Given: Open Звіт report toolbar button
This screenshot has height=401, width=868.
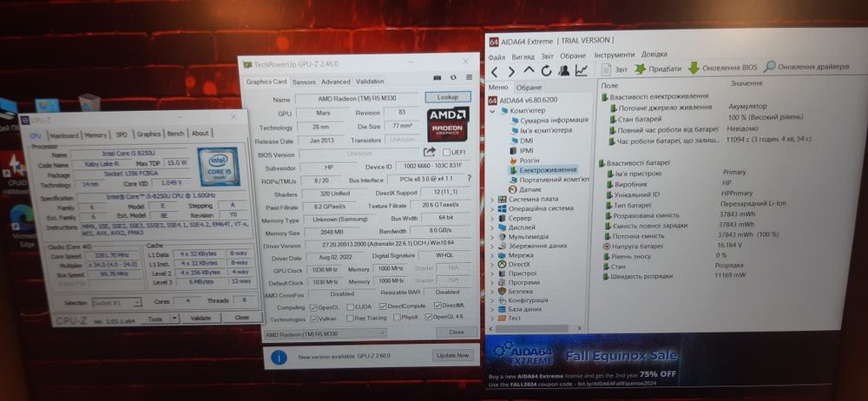Looking at the screenshot, I should 615,69.
